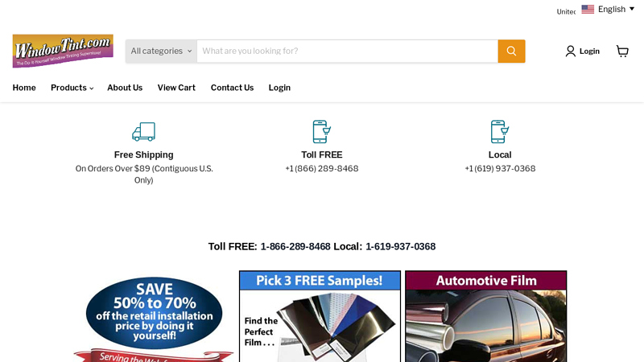
Task: Click the WindowTint.com logo
Action: [63, 51]
